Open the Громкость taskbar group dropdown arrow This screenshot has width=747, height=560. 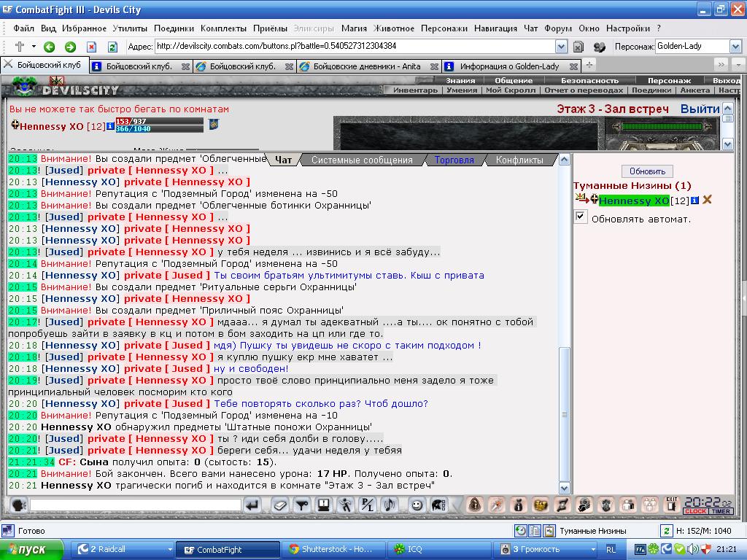coord(593,550)
